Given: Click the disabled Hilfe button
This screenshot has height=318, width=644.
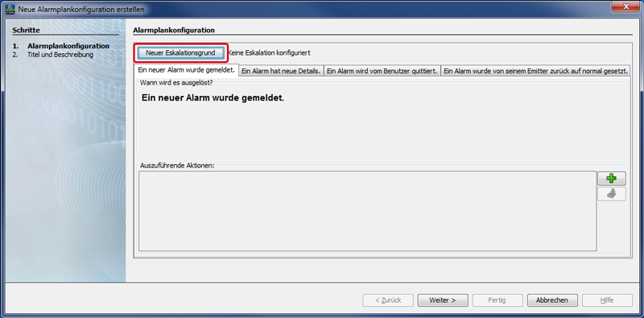Looking at the screenshot, I should point(607,300).
